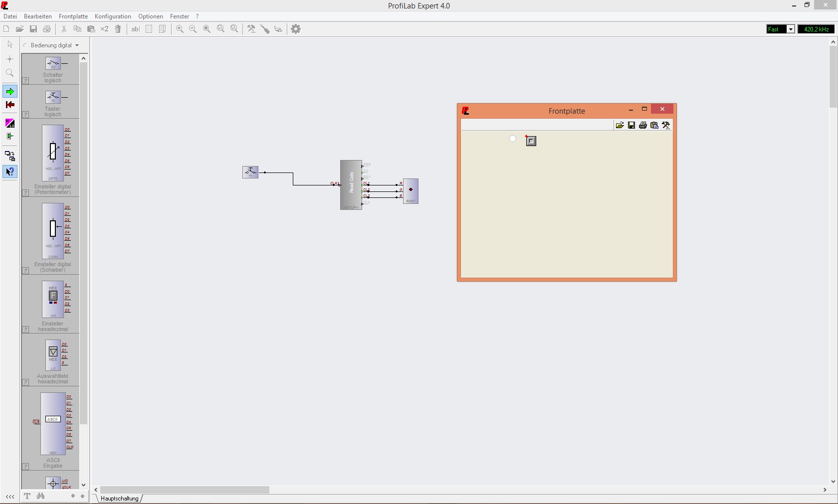Insert text label with the ab| tool
This screenshot has height=504, width=838.
(x=135, y=29)
